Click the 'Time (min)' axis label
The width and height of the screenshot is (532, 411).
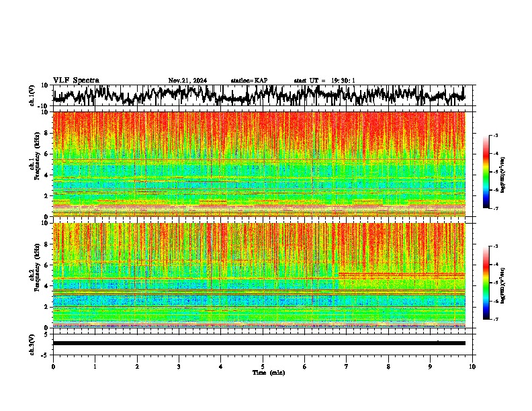[269, 373]
